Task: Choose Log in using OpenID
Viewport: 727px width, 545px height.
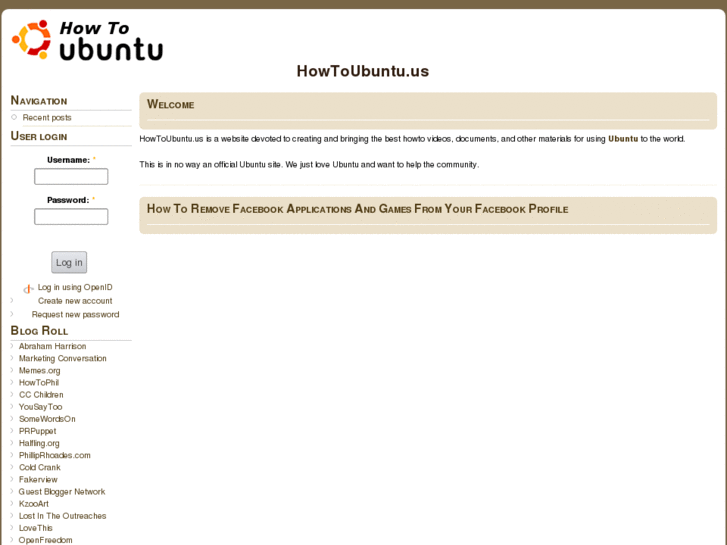Action: tap(75, 287)
